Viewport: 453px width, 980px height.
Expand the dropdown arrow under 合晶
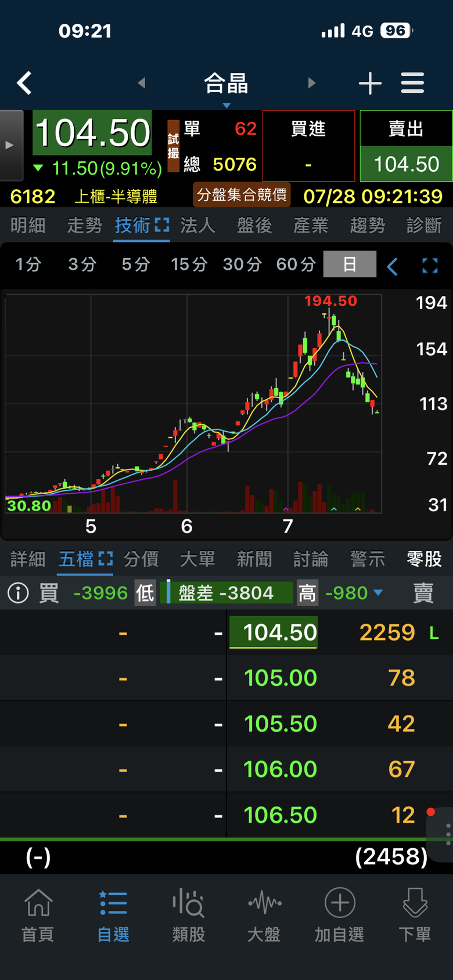[227, 105]
